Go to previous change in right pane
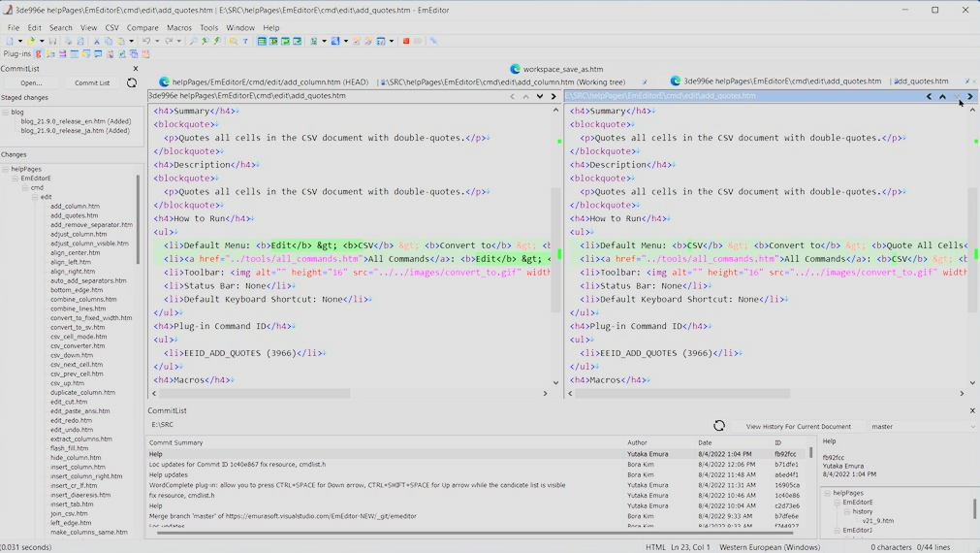 pyautogui.click(x=942, y=96)
